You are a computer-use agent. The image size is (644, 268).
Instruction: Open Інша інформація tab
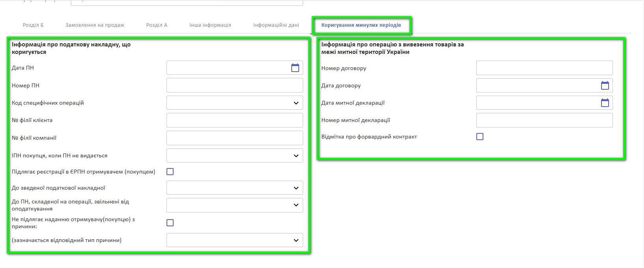click(210, 25)
